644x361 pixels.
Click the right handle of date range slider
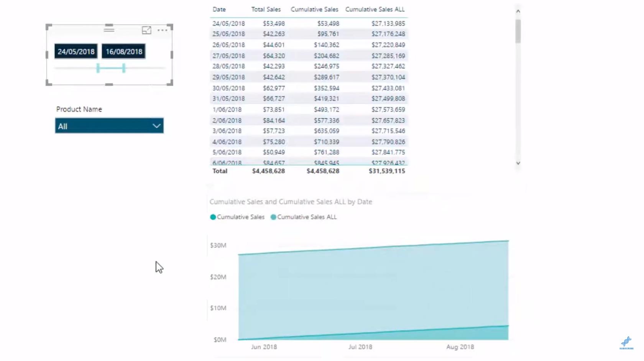coord(124,68)
